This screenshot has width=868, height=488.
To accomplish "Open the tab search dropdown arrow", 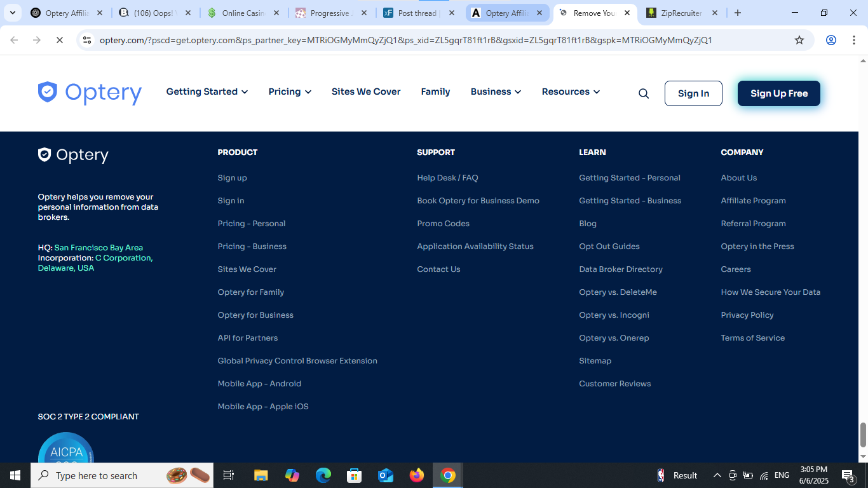I will [x=12, y=13].
